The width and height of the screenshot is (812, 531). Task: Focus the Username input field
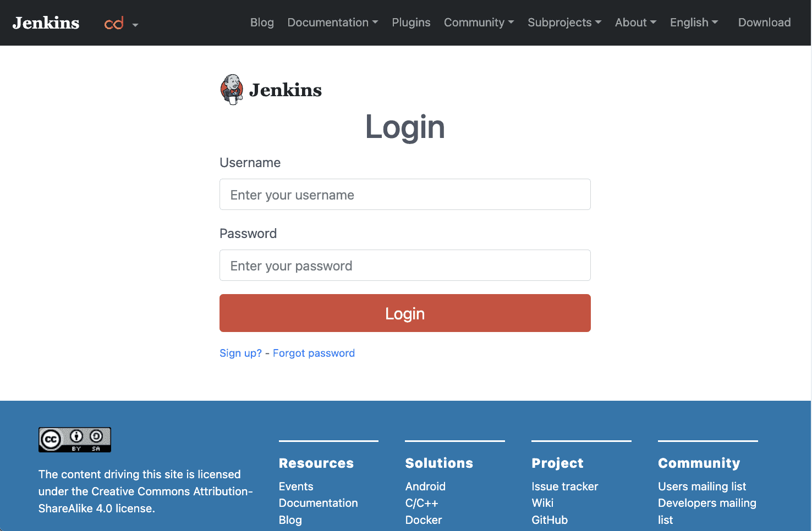[405, 195]
